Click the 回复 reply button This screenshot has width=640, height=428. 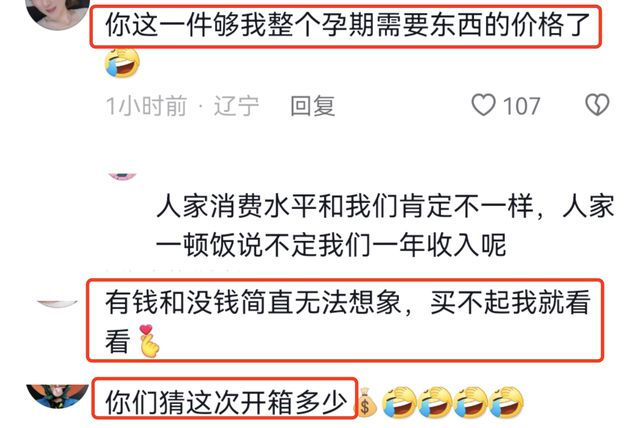tap(313, 106)
